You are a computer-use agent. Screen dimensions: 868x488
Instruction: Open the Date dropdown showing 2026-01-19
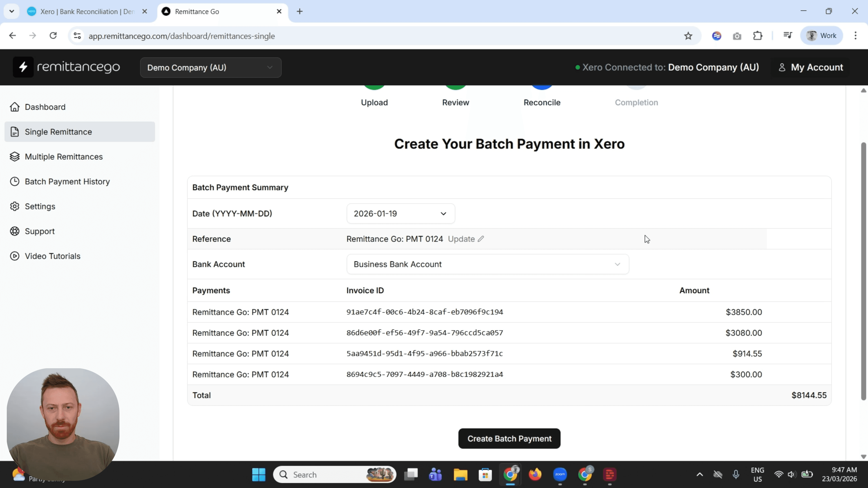coord(401,213)
